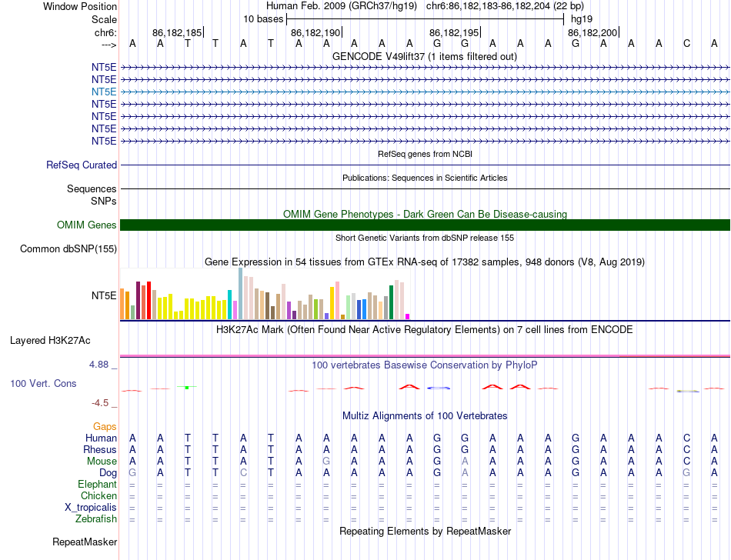
Task: Click the magenta bar at GTEx chart end
Action: tap(408, 316)
